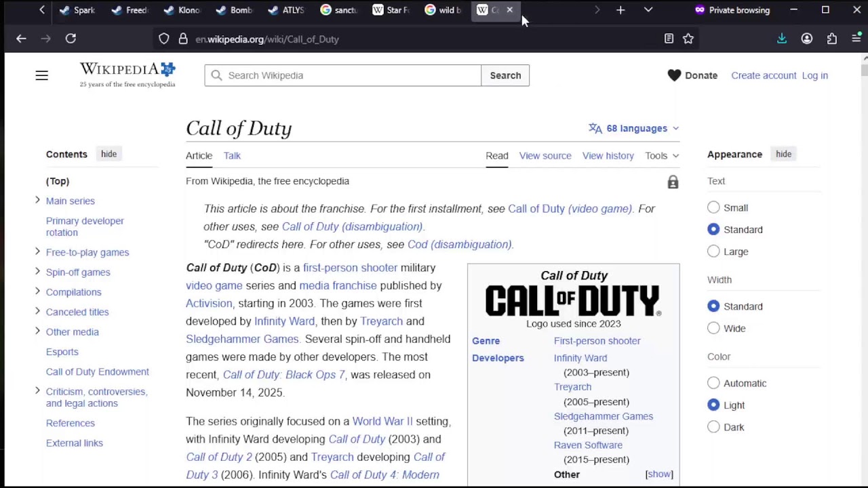Screen dimensions: 868x488
Task: Select Light color mode
Action: [713, 405]
